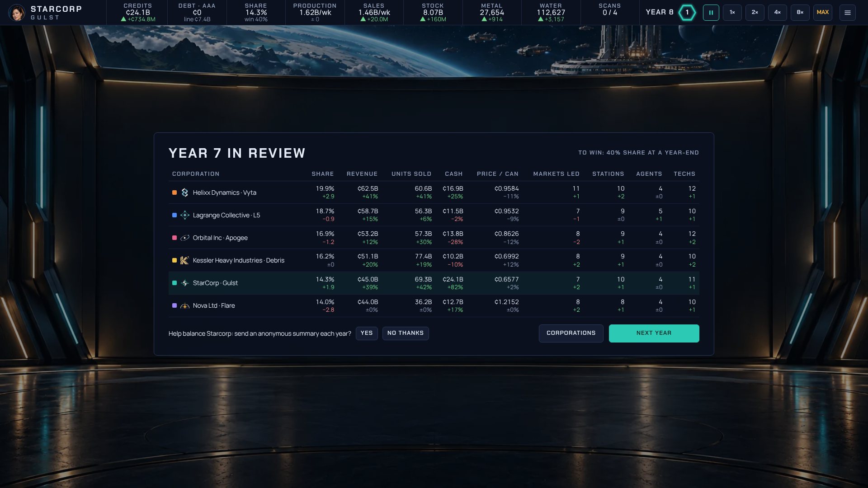Click the Orbital Inc logo icon
Viewport: 868px width, 488px height.
coord(184,238)
